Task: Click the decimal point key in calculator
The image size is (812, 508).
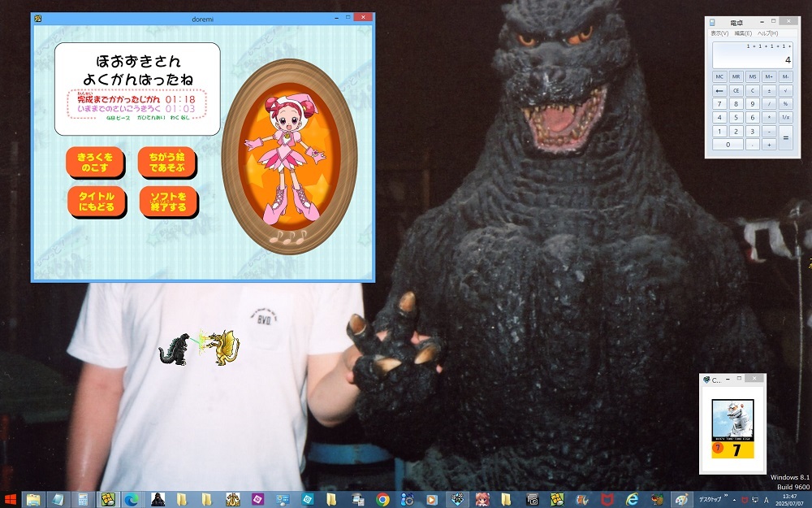Action: click(x=753, y=145)
